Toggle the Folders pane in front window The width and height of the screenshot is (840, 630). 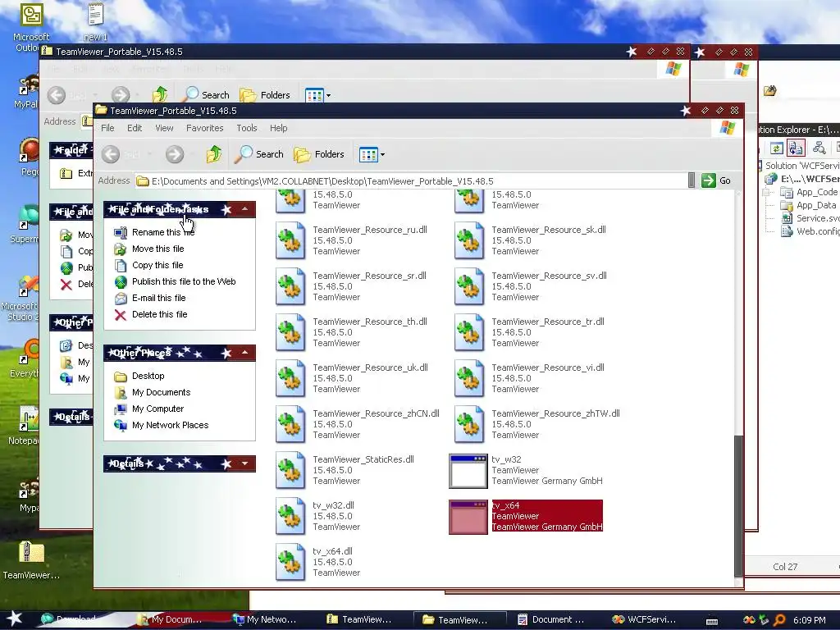[319, 154]
